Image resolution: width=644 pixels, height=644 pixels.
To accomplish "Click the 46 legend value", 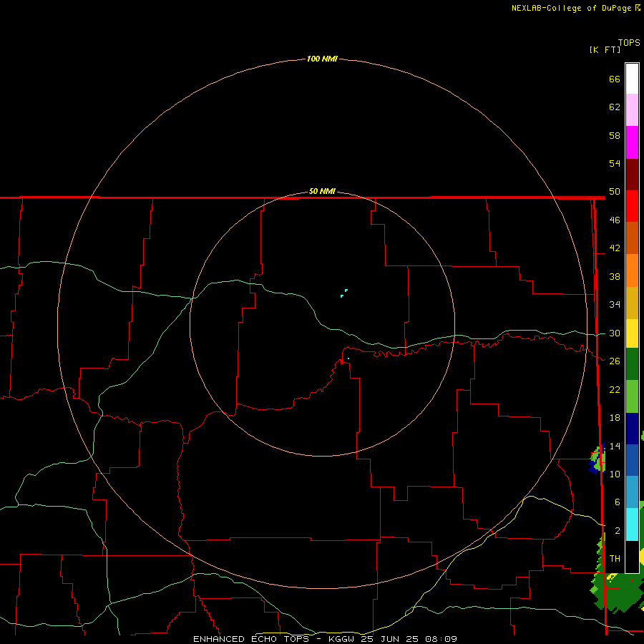I will [x=615, y=220].
